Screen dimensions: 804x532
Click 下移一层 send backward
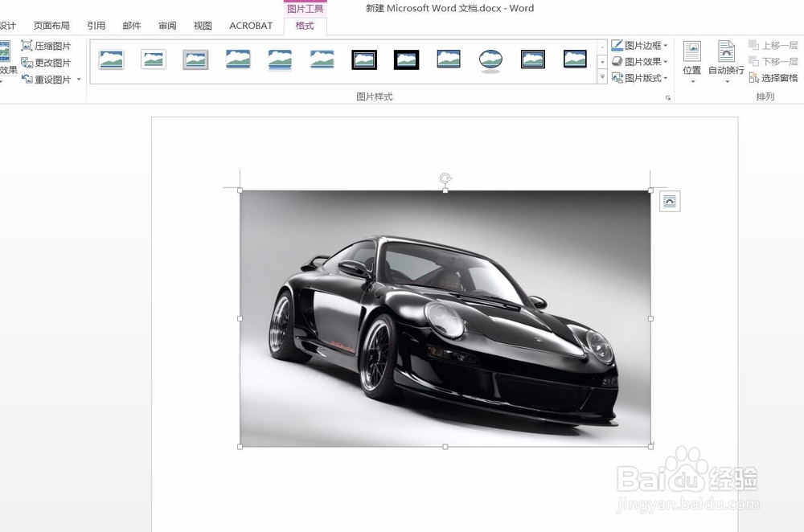pyautogui.click(x=773, y=62)
